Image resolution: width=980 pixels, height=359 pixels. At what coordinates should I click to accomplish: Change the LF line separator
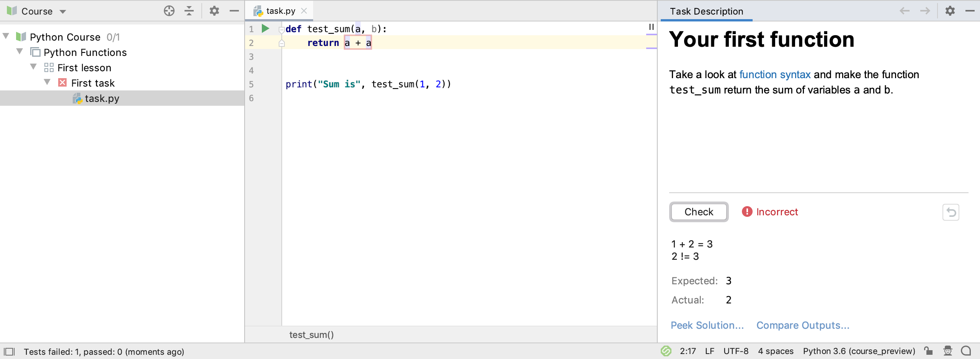click(x=710, y=351)
